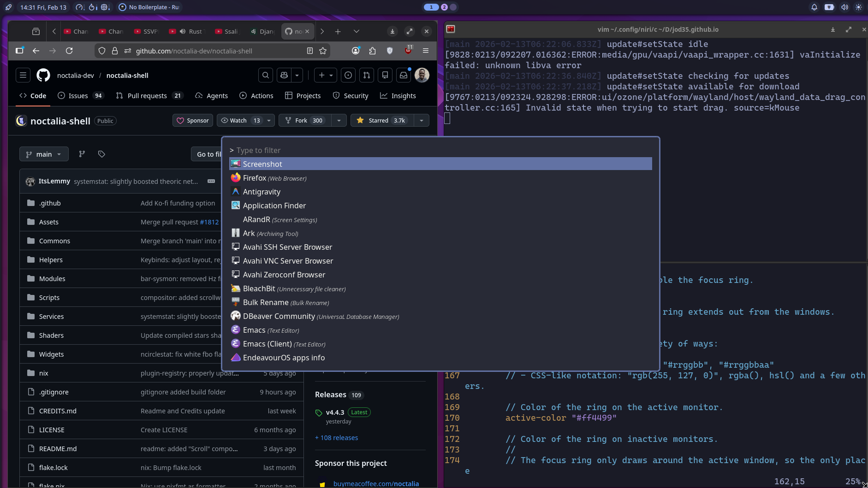Screen dimensions: 868x488
Task: View branches icon next to main selector
Action: 82,154
